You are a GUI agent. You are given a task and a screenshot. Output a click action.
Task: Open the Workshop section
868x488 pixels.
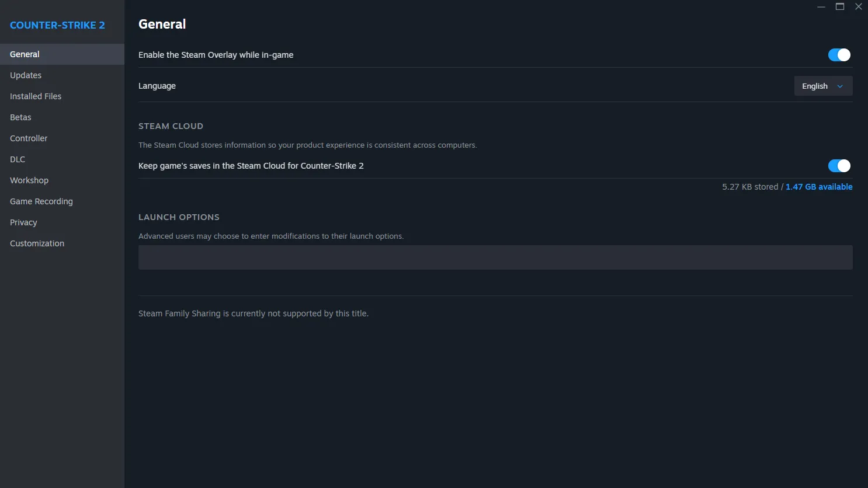click(x=29, y=180)
